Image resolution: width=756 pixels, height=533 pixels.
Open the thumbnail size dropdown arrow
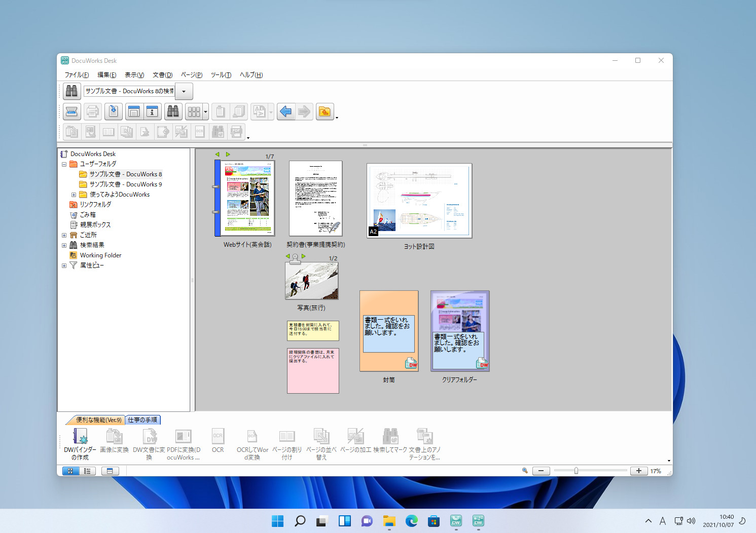click(205, 111)
